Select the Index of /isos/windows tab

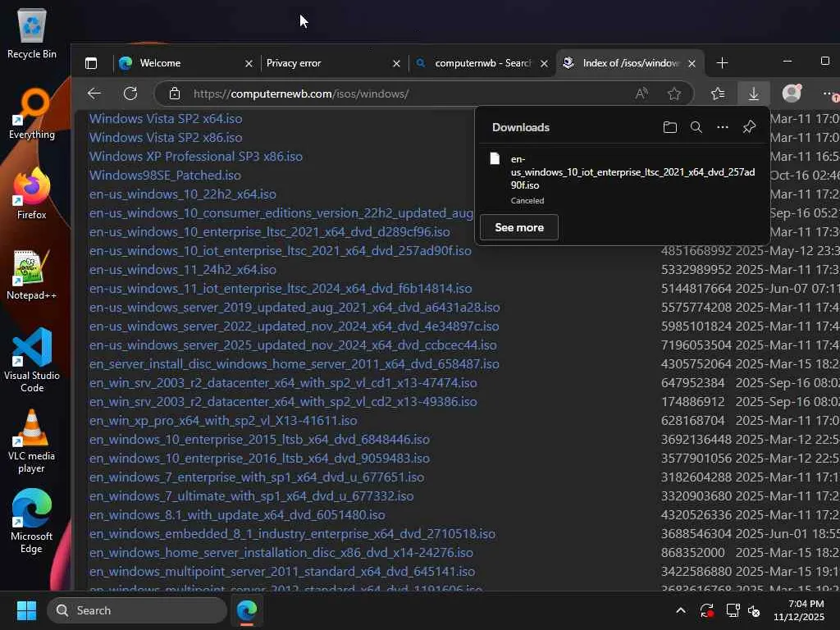[631, 63]
